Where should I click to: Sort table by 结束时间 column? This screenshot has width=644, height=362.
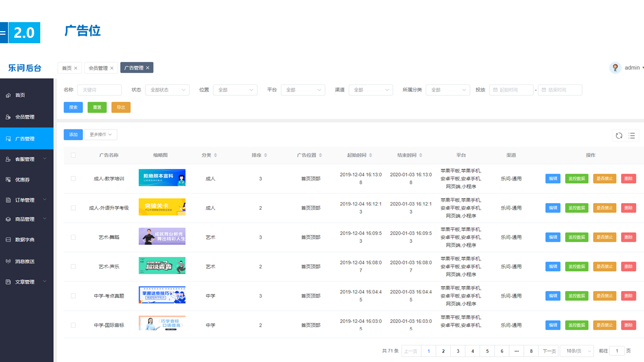coord(421,155)
